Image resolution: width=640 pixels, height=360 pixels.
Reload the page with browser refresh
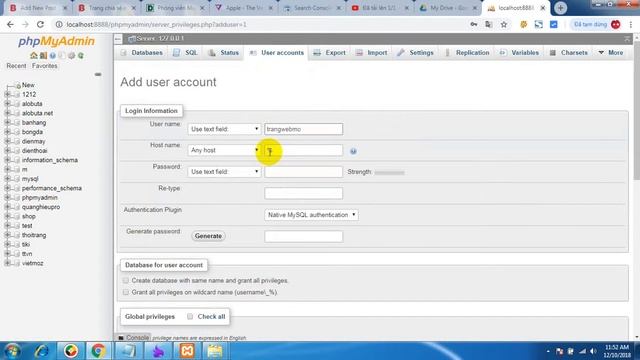[40, 24]
